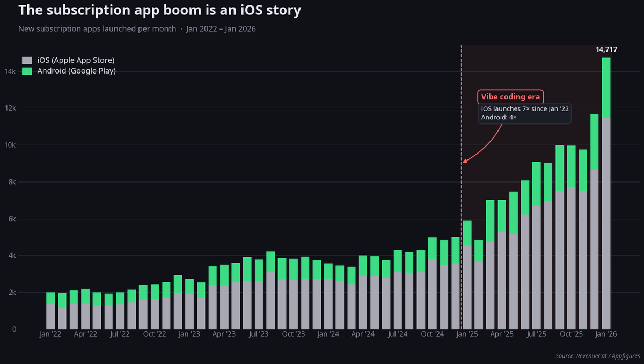Screen dimensions: 644x364
Task: Click the green Android segment of the Jan '26 bar
Action: [606, 88]
